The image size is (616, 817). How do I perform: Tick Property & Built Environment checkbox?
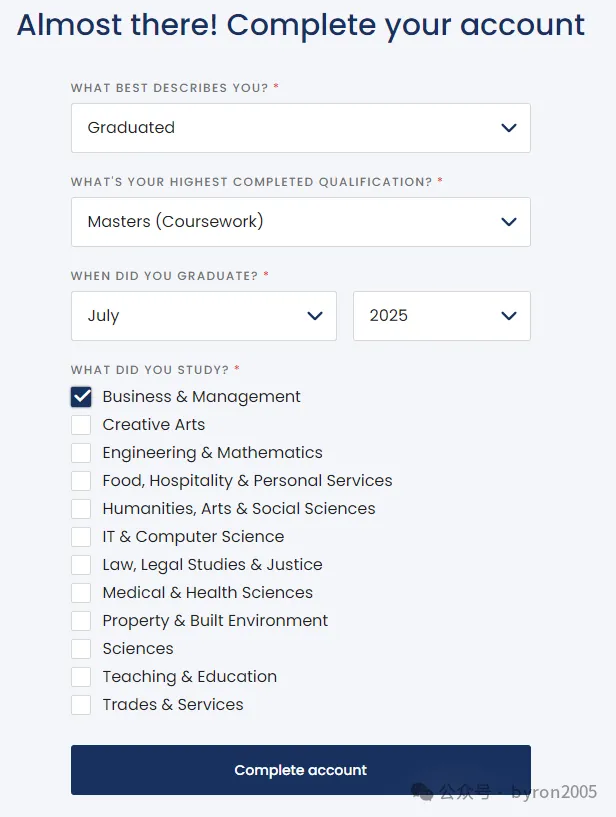point(81,621)
